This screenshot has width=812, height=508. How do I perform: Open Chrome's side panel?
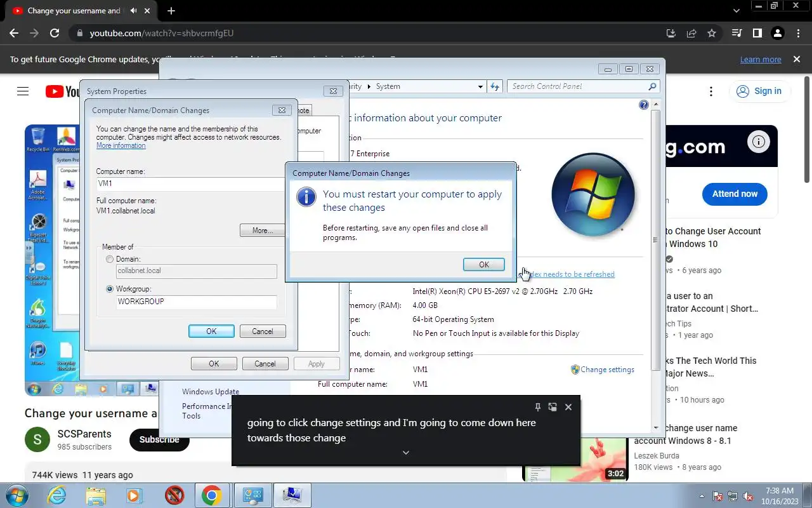click(x=757, y=33)
